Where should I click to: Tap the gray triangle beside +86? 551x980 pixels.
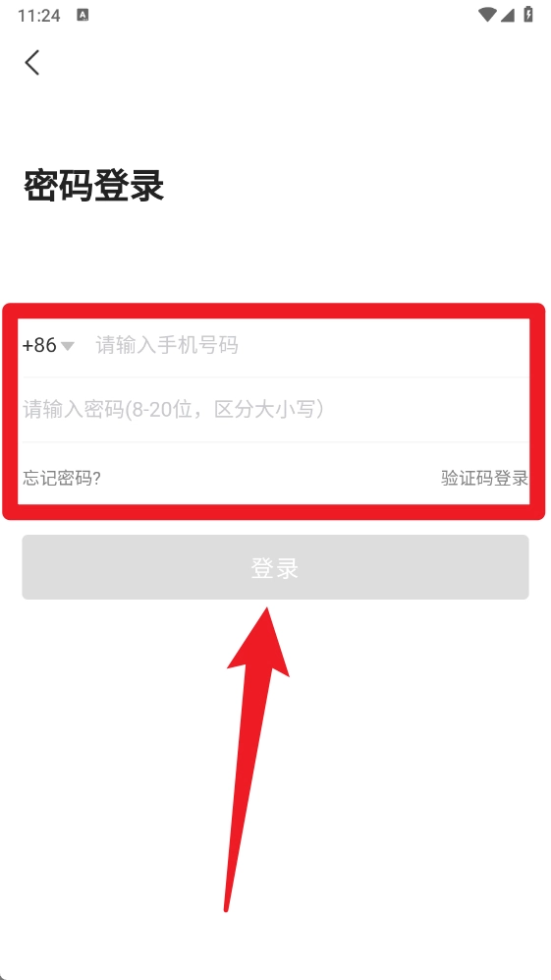point(68,346)
